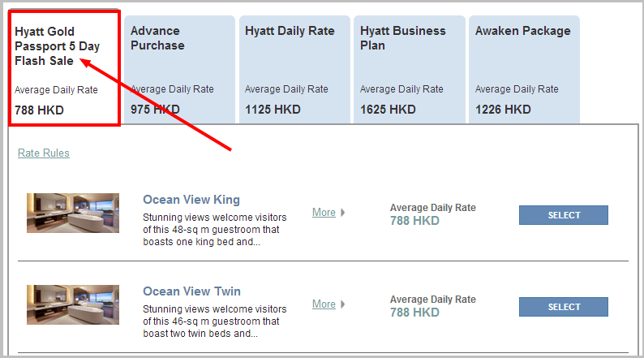Open the Awaken Package rate tab

(x=525, y=70)
